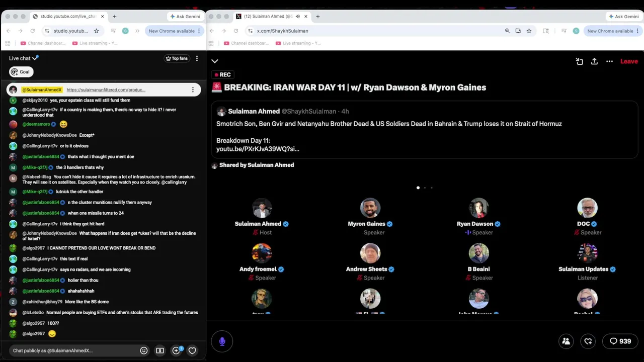Click the install app icon in address bar
Image resolution: width=644 pixels, height=362 pixels.
coord(518,31)
